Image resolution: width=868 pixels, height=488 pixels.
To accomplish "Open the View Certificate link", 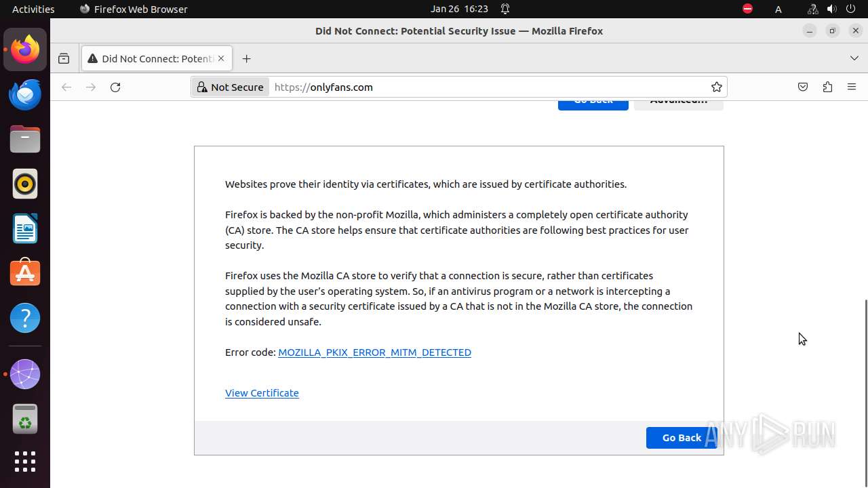I will (x=262, y=393).
